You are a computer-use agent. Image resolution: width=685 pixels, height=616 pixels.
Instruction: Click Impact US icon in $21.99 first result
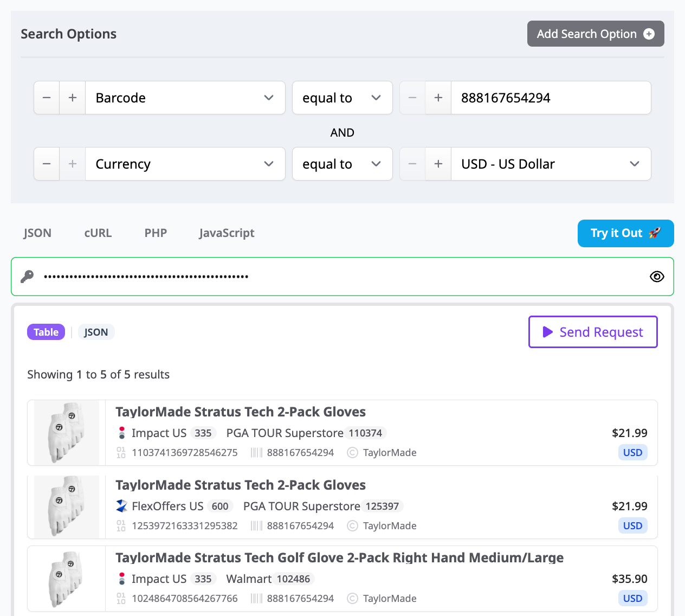coord(122,433)
